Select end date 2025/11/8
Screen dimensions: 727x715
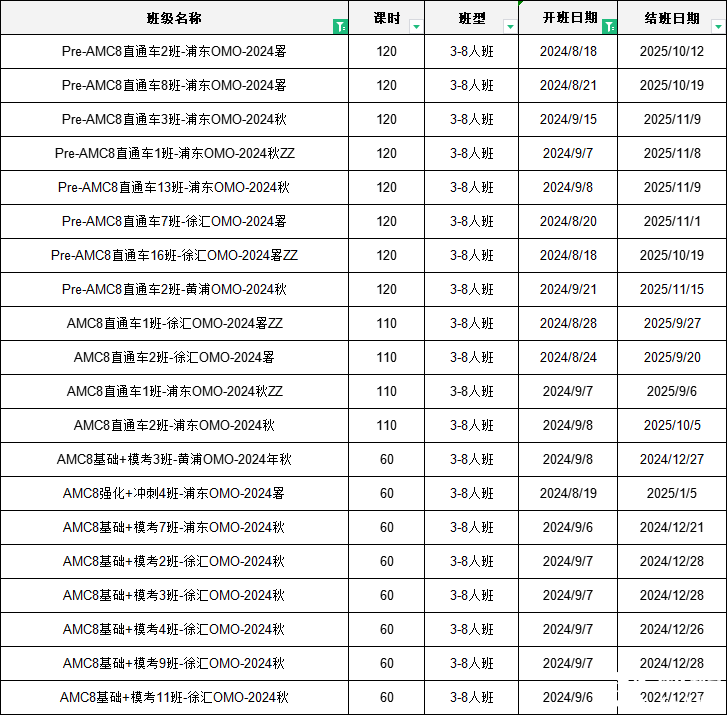point(672,153)
